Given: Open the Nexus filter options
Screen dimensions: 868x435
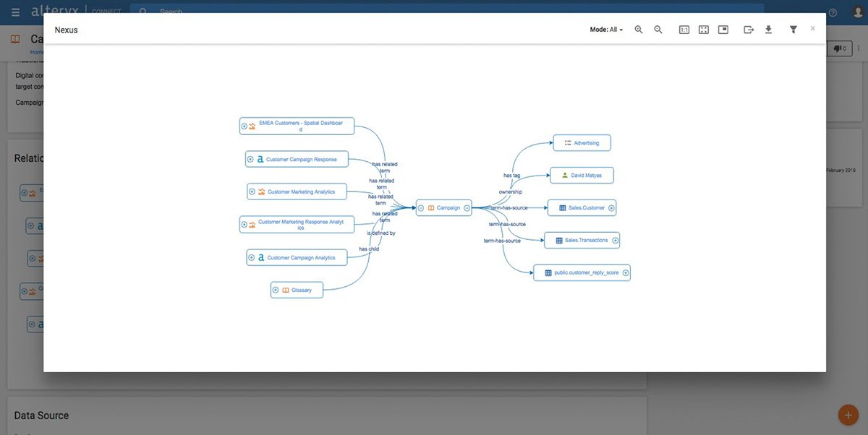Looking at the screenshot, I should pos(793,30).
